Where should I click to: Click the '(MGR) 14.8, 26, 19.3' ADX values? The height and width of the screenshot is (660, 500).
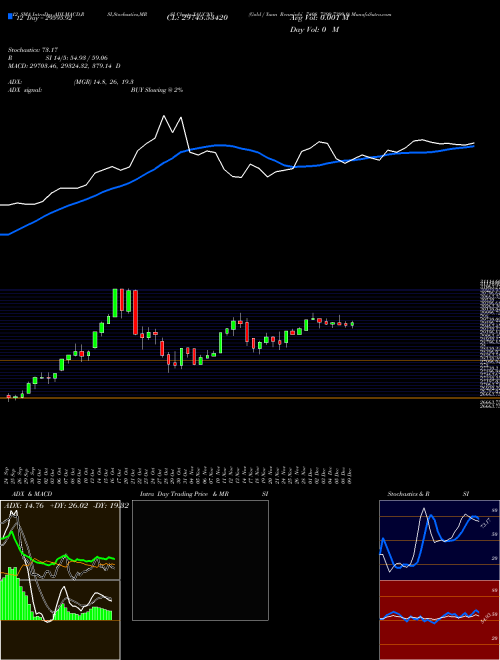[x=104, y=82]
